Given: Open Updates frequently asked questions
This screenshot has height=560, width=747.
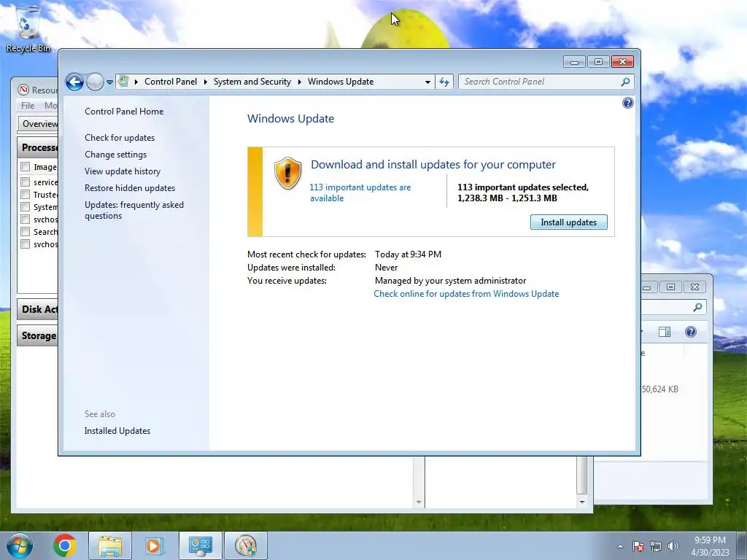Looking at the screenshot, I should [134, 210].
